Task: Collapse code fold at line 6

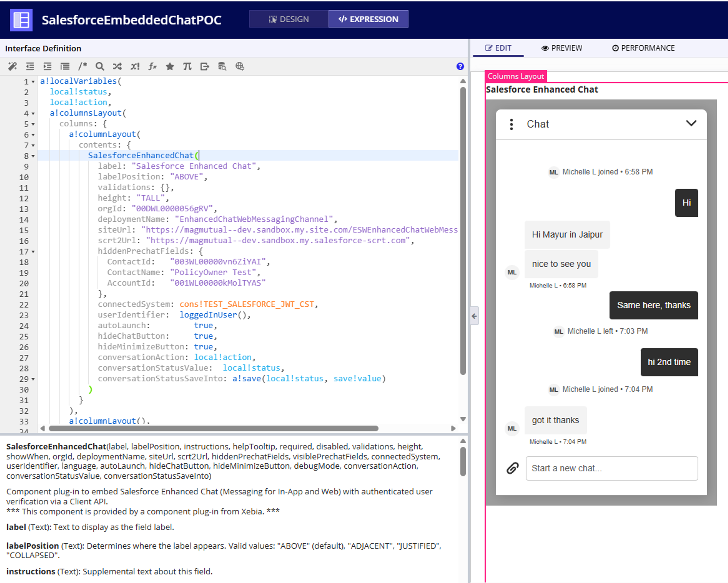Action: (33, 135)
